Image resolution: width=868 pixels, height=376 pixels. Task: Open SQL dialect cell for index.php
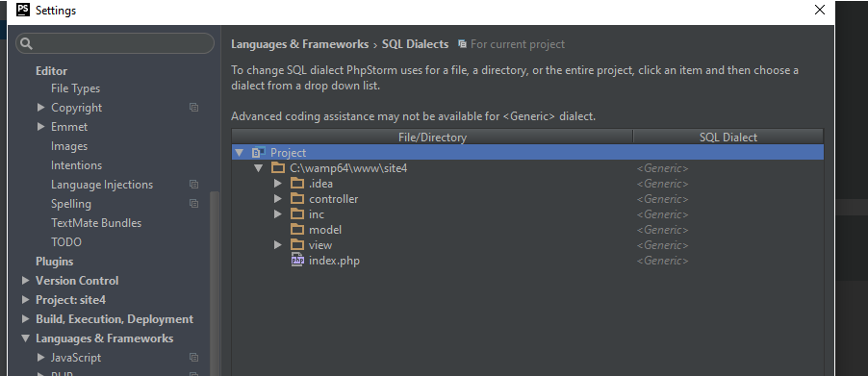(x=728, y=261)
